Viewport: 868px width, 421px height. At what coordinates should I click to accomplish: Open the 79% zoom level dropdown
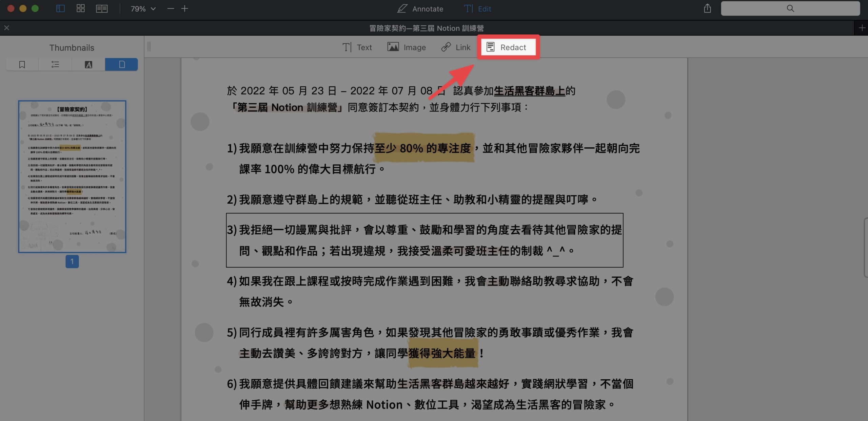[143, 9]
